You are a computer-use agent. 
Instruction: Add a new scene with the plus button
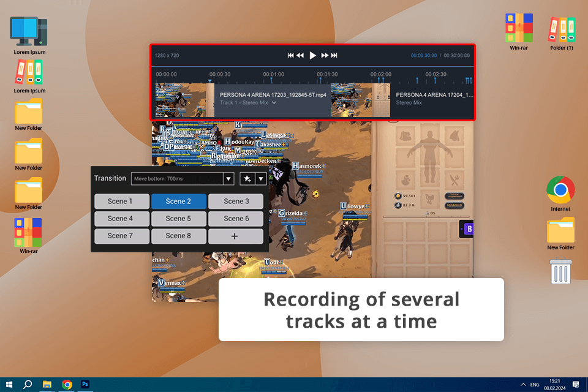236,236
